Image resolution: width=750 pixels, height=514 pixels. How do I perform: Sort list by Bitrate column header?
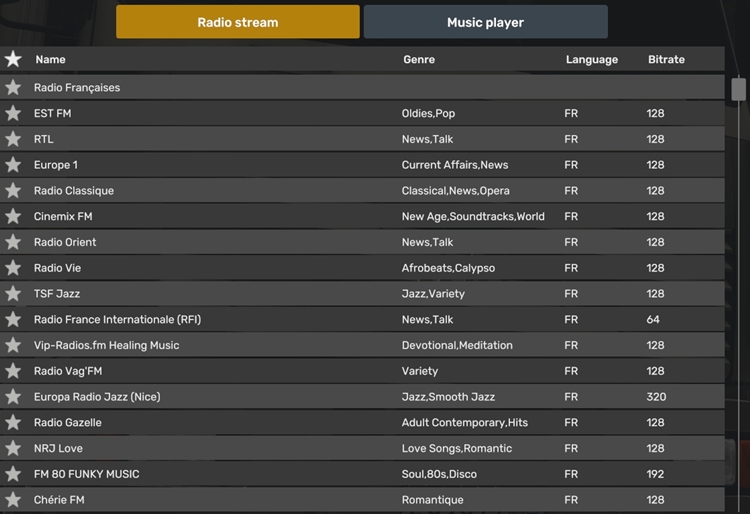click(x=666, y=60)
